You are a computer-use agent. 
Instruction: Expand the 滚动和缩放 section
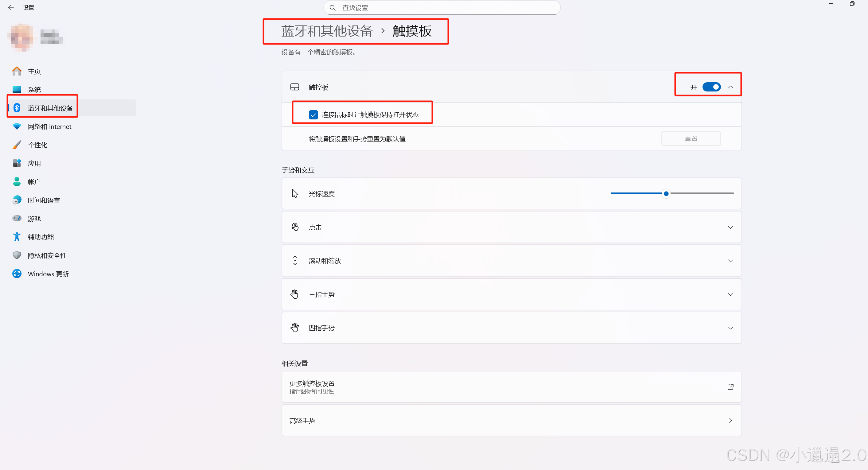(730, 261)
